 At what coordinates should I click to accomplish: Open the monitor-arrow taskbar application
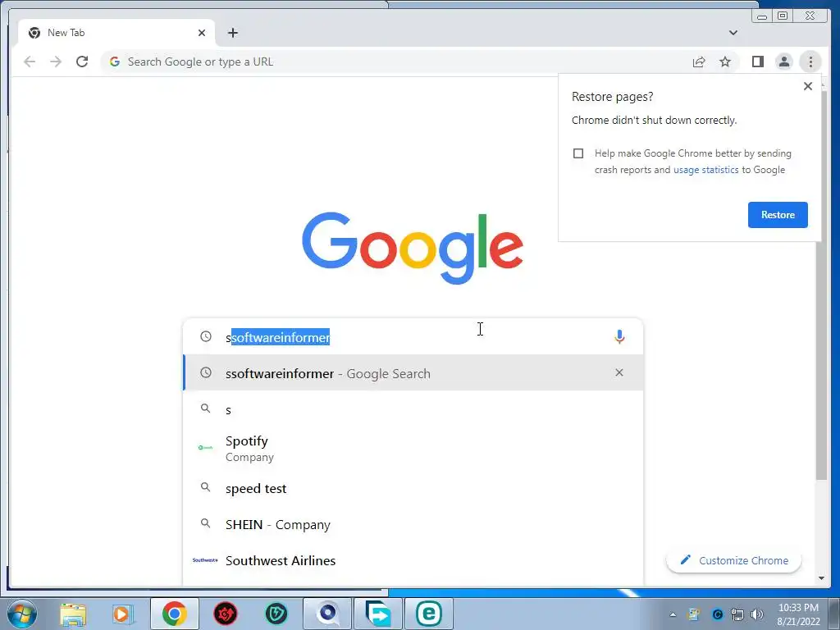(378, 614)
